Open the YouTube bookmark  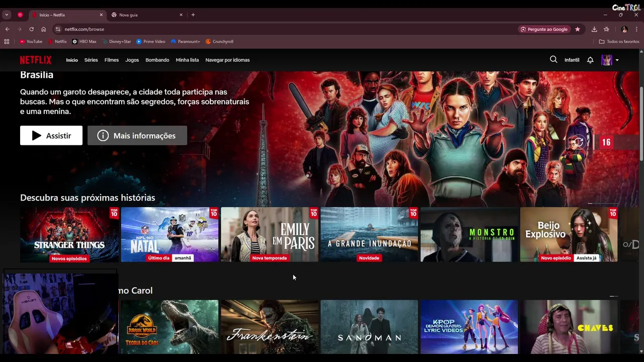[31, 41]
